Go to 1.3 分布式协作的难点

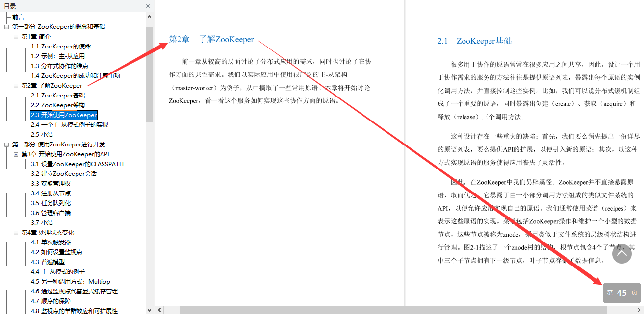(60, 66)
